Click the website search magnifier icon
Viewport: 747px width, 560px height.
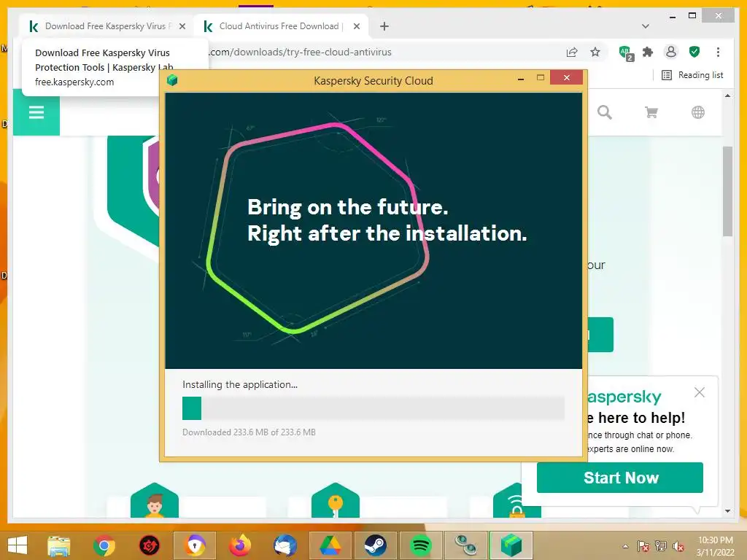tap(605, 112)
